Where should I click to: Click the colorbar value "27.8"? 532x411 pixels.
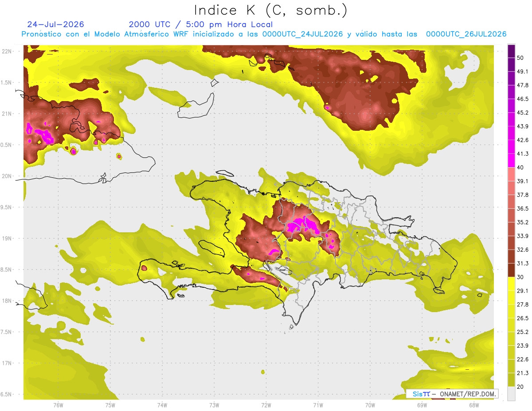tap(523, 305)
